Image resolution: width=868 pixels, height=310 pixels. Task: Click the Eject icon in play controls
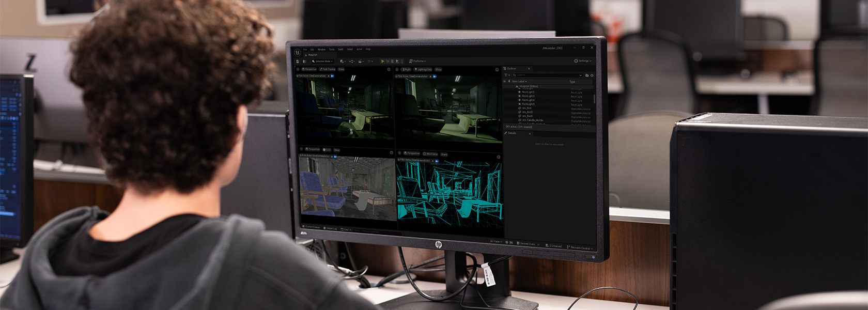(x=397, y=61)
